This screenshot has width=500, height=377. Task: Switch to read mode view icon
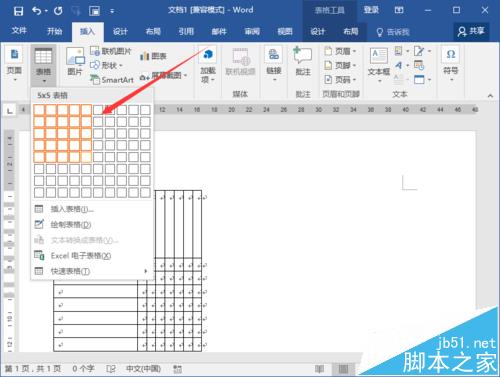tap(319, 369)
